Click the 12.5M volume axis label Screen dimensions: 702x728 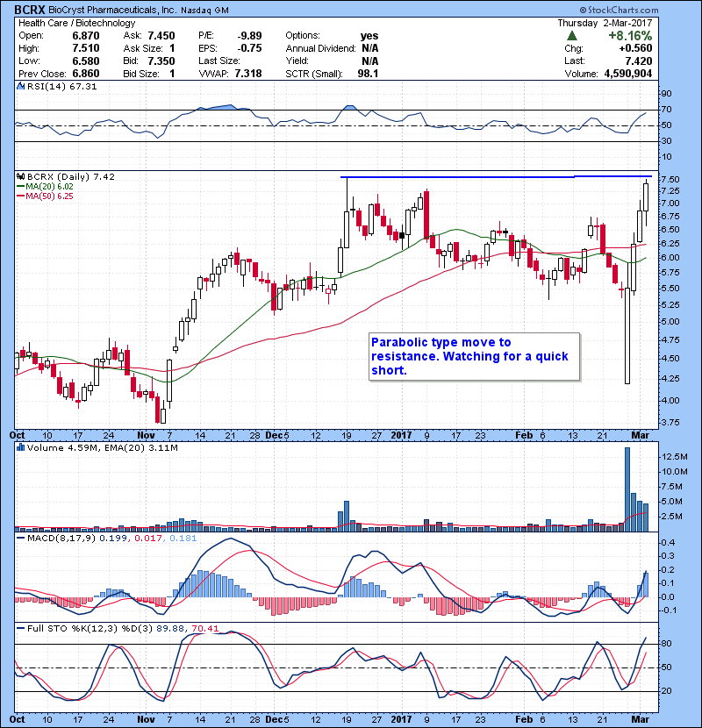coord(674,457)
